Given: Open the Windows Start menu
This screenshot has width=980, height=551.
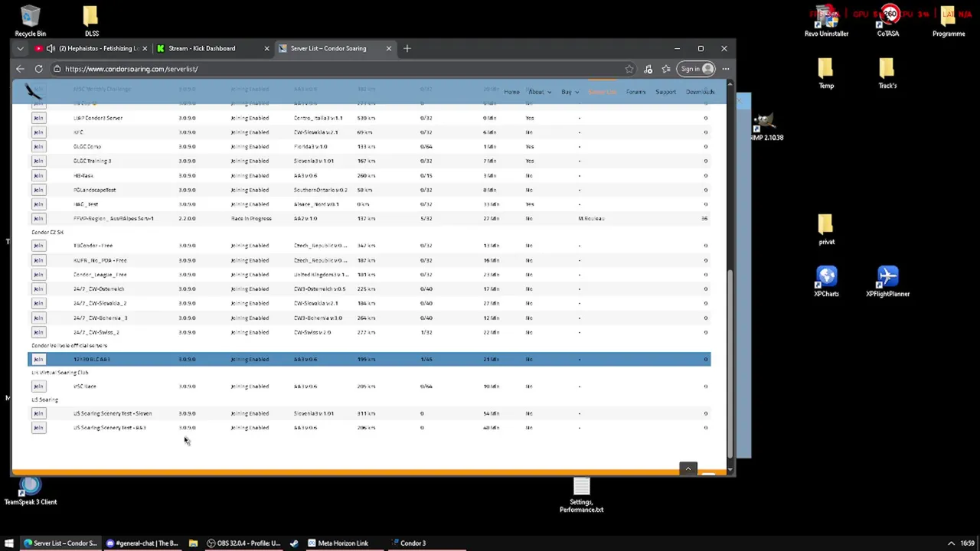Looking at the screenshot, I should tap(9, 543).
